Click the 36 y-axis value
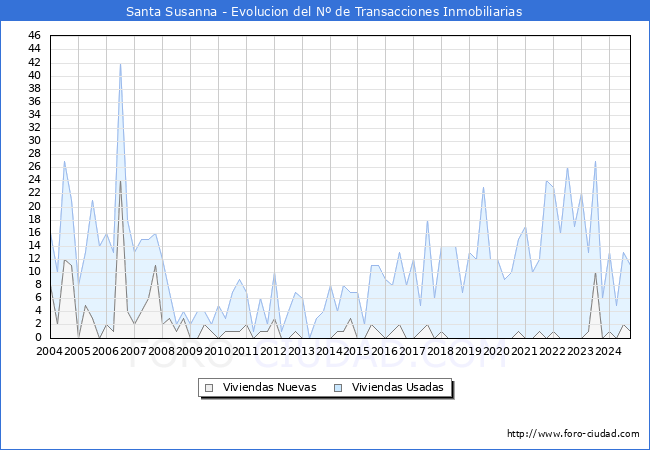The image size is (650, 450). tap(34, 102)
